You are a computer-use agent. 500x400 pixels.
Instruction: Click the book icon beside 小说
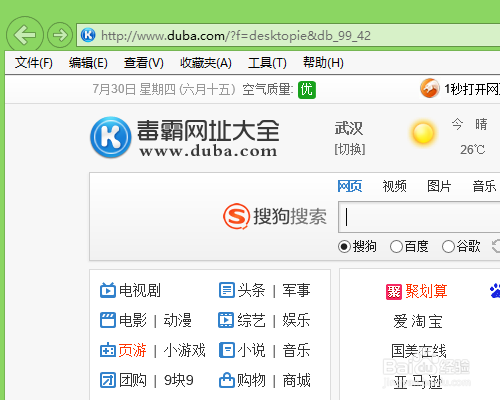click(227, 350)
